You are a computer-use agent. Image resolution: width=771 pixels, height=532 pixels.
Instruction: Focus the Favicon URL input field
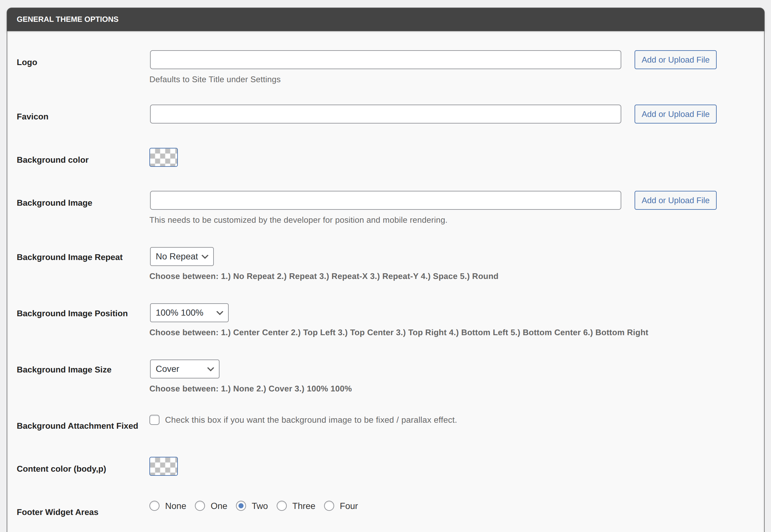385,114
